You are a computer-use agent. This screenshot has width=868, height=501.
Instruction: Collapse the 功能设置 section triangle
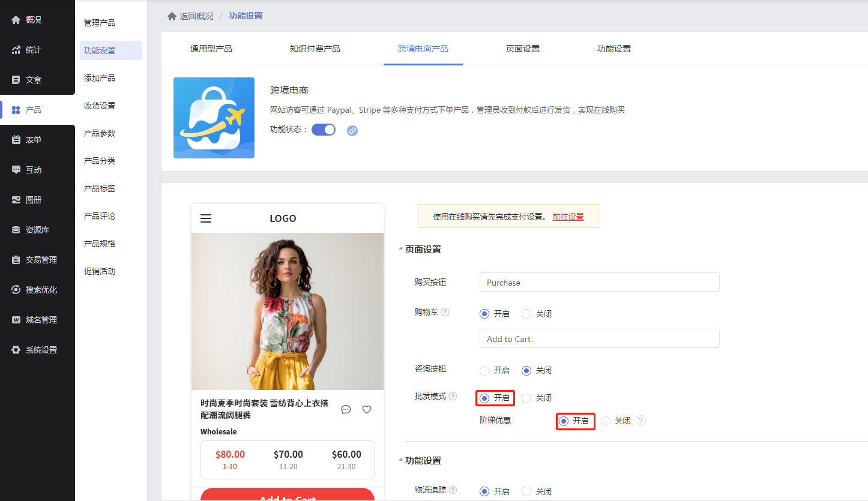[x=401, y=460]
